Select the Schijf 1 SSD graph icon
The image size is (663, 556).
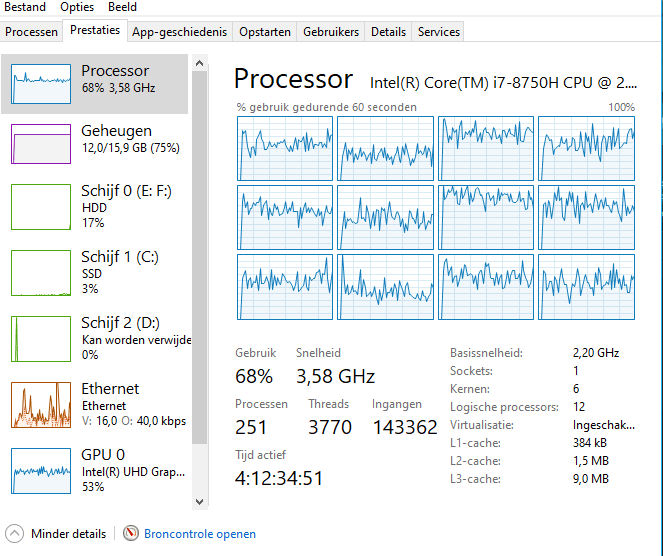pyautogui.click(x=41, y=272)
